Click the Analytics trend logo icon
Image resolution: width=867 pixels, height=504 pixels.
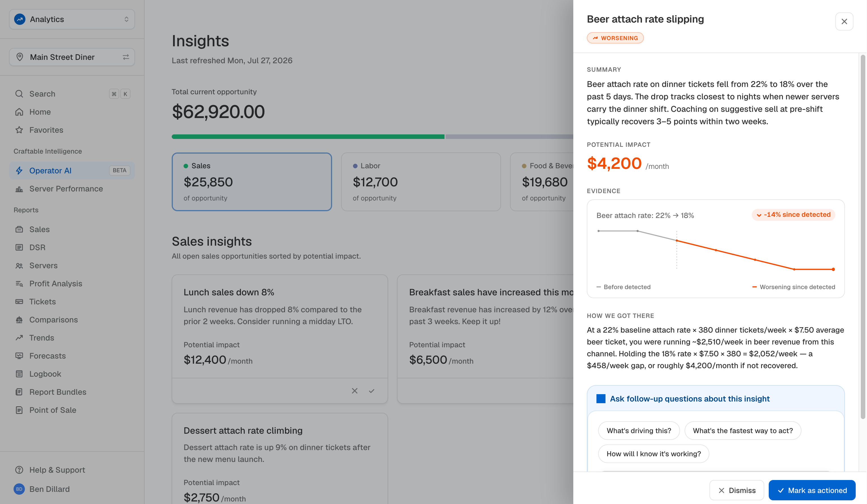pyautogui.click(x=19, y=19)
